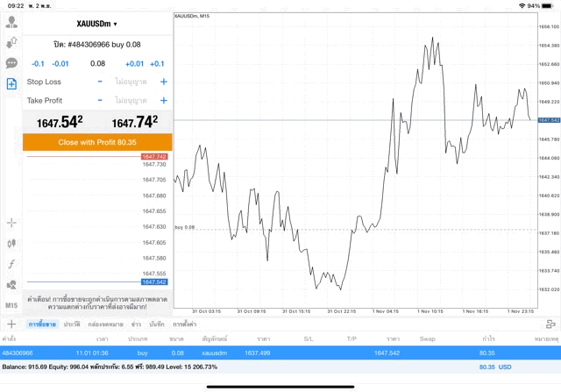Tap the blue 1647.542 bid tick label

coord(154,282)
